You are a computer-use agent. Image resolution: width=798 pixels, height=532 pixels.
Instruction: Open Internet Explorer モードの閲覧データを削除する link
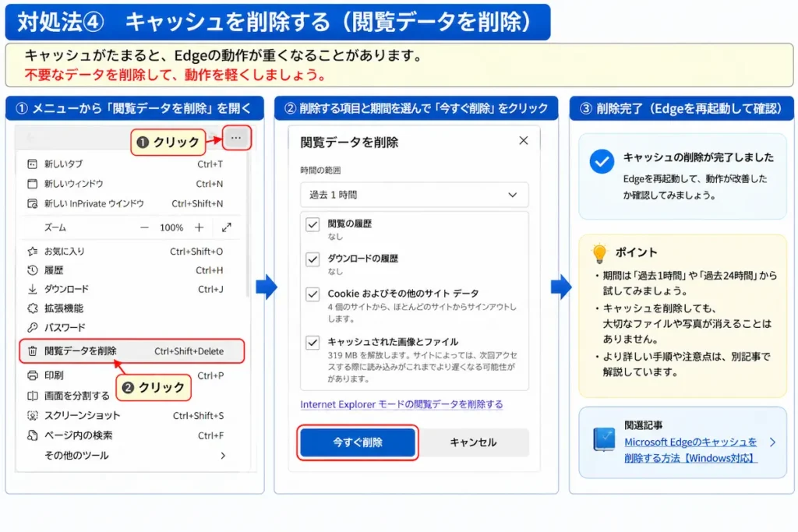click(401, 404)
